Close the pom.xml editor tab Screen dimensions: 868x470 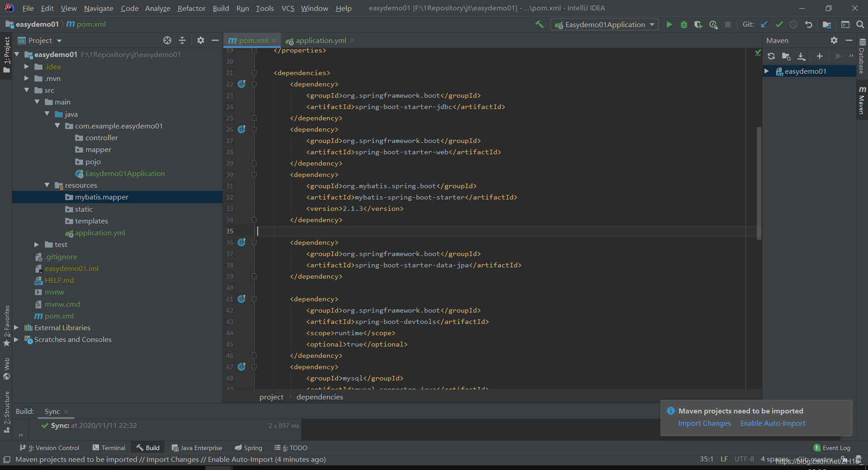[274, 40]
